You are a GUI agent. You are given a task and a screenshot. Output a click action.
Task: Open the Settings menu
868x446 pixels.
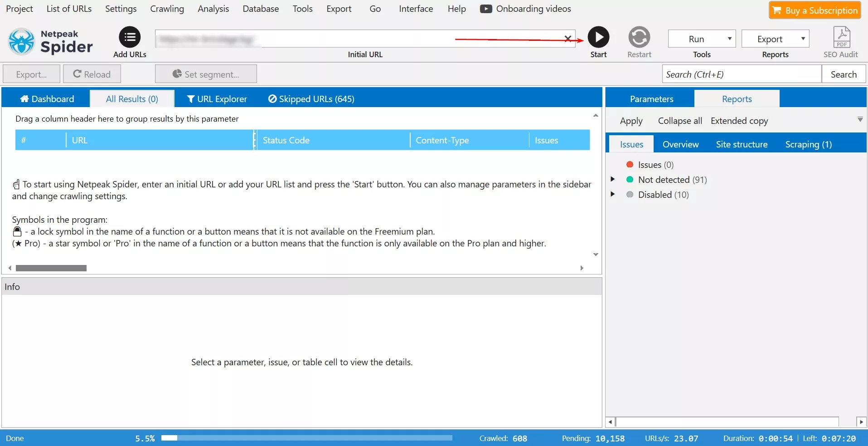(121, 9)
